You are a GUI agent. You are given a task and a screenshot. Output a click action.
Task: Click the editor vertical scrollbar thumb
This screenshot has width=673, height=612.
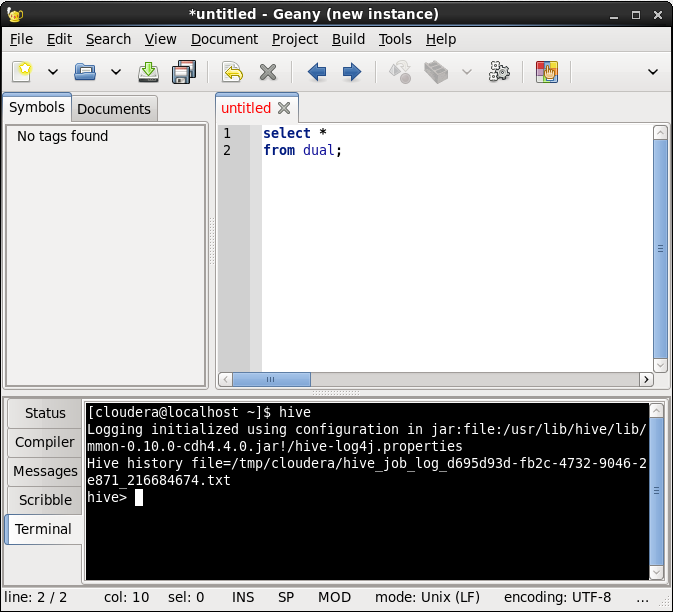tap(660, 249)
